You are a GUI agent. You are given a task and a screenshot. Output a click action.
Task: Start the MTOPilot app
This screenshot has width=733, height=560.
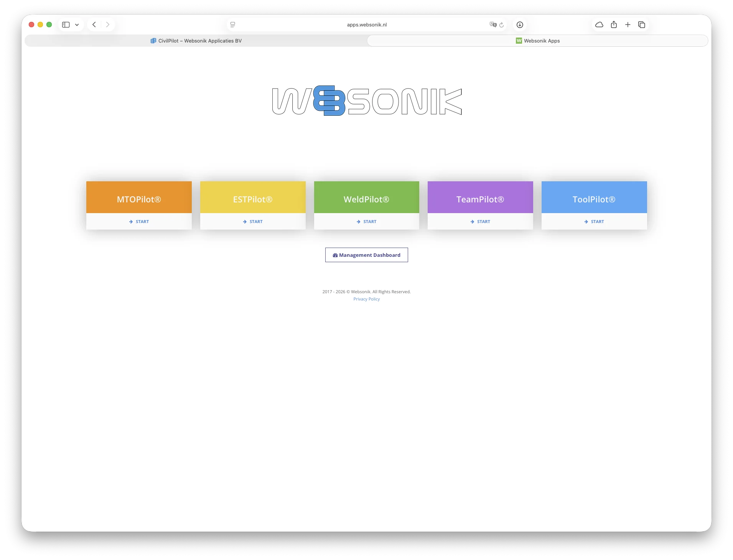tap(139, 222)
